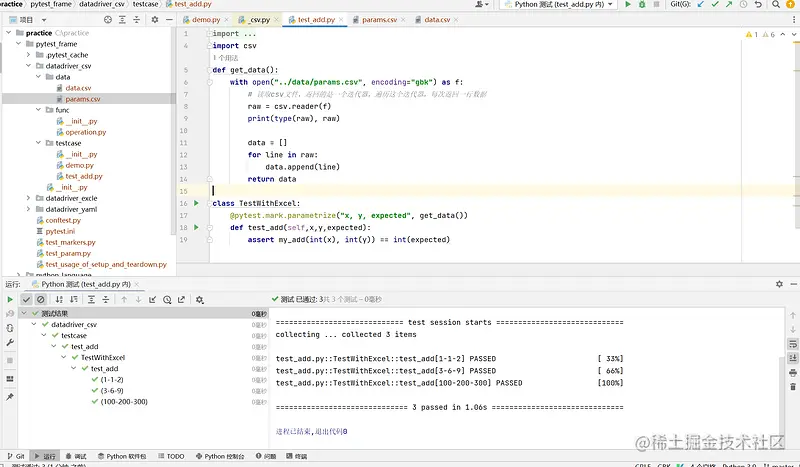800x467 pixels.
Task: Open Python 控制台 tool window
Action: coord(220,456)
